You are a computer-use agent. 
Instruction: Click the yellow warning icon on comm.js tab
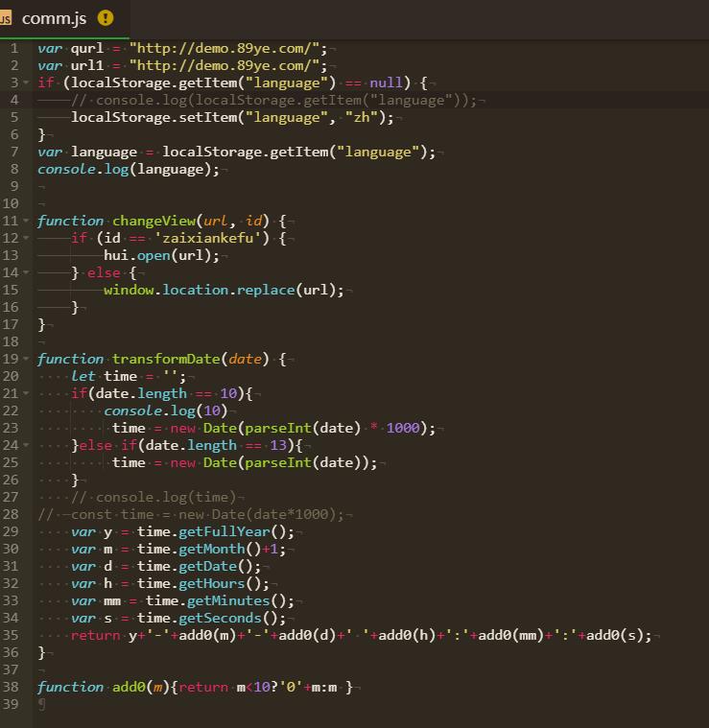coord(106,18)
